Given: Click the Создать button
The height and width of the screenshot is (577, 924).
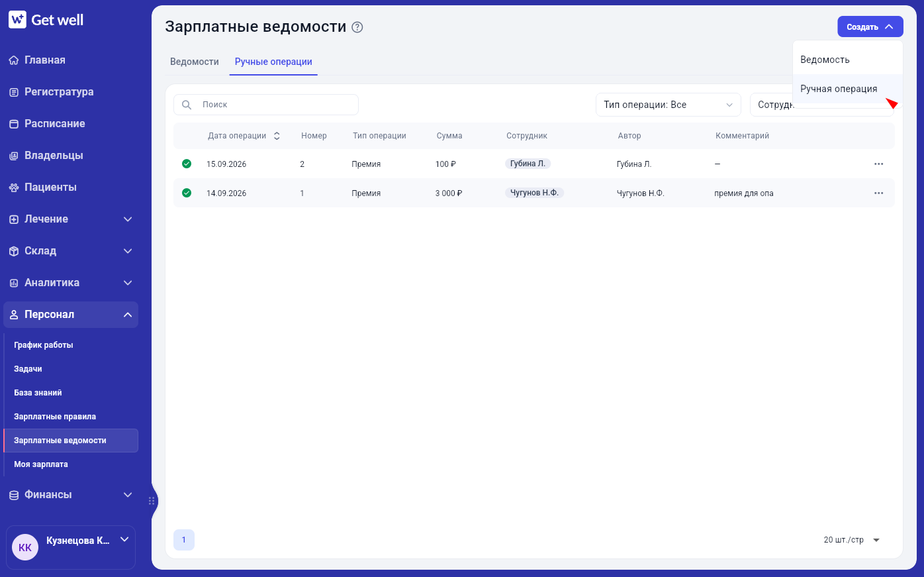Looking at the screenshot, I should click(x=870, y=26).
